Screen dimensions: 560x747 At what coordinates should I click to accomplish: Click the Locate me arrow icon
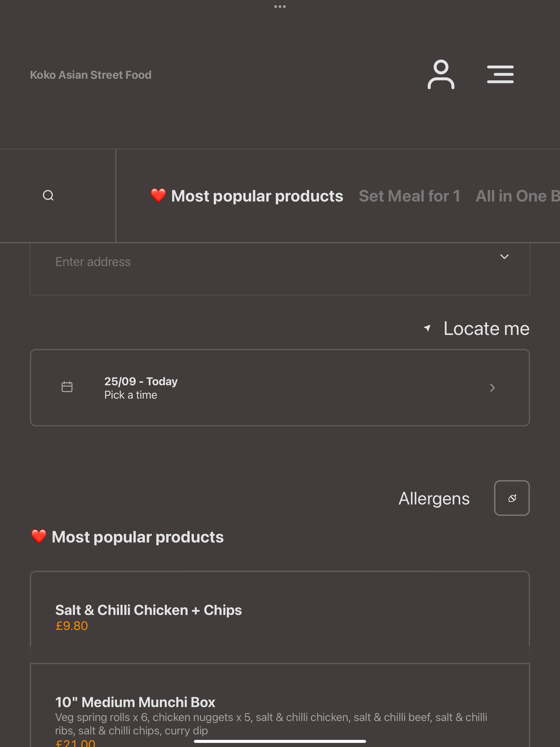click(427, 328)
